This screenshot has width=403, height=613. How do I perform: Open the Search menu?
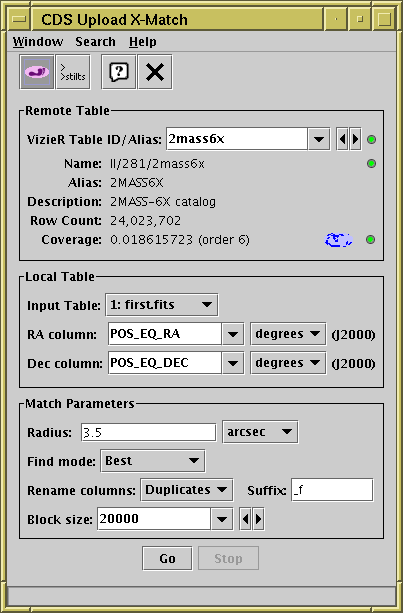pyautogui.click(x=95, y=41)
